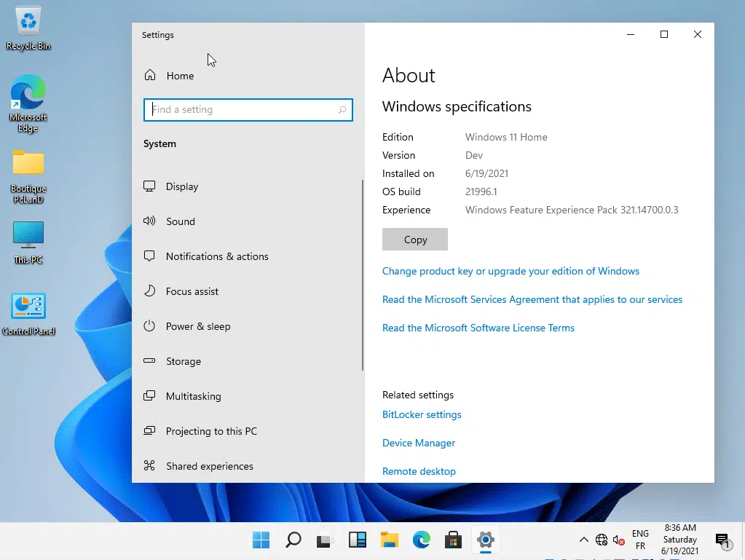
Task: Switch ENG FR input language indicator
Action: pyautogui.click(x=640, y=540)
